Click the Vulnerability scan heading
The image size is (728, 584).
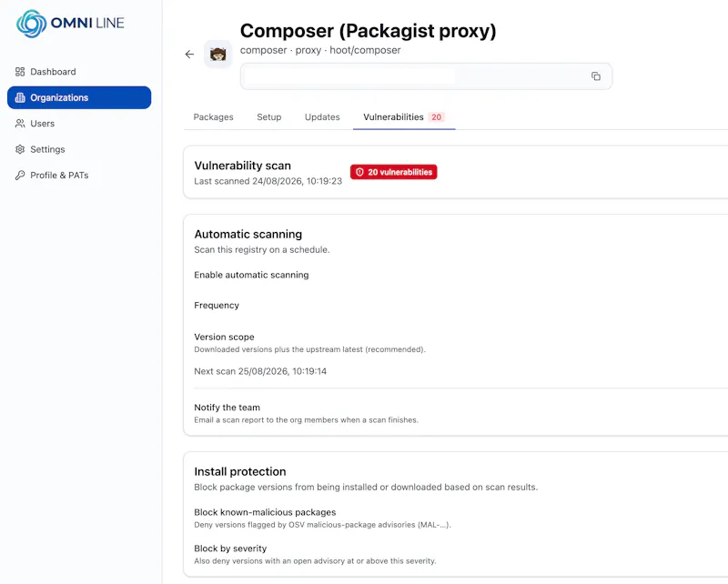coord(242,166)
